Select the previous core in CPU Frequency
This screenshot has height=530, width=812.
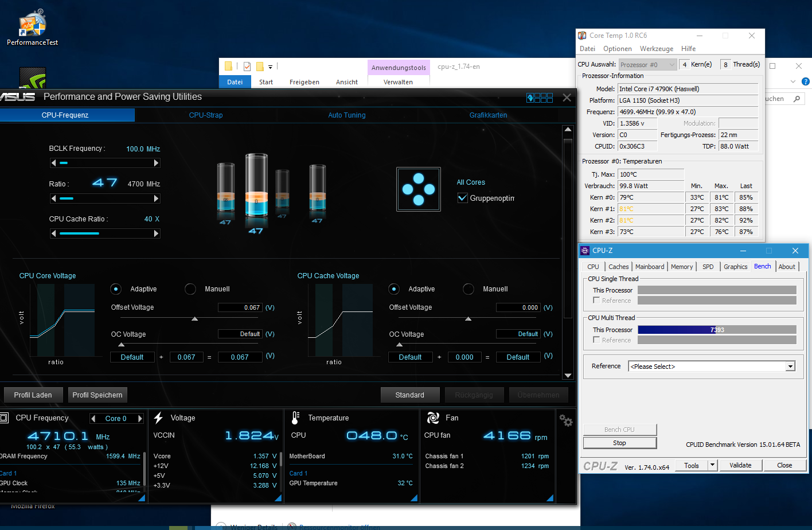[93, 419]
